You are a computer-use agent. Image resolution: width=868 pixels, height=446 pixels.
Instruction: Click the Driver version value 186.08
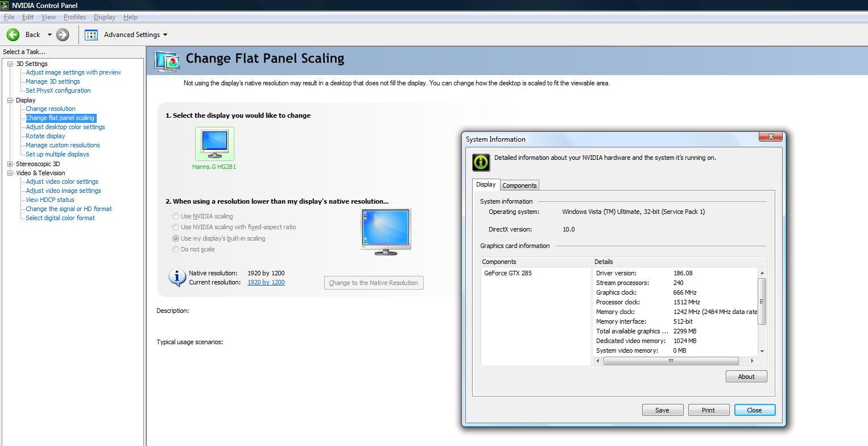683,273
